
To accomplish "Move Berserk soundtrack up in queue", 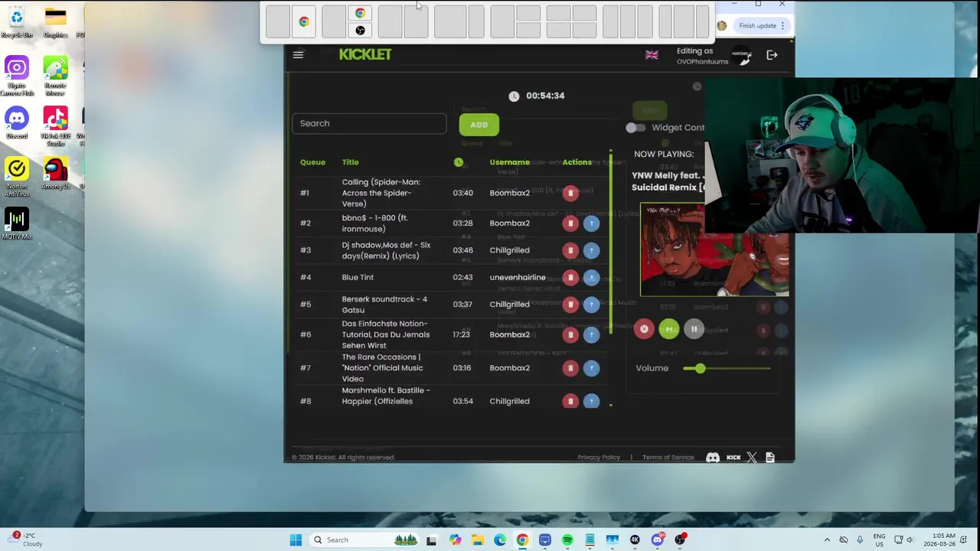I will [591, 305].
